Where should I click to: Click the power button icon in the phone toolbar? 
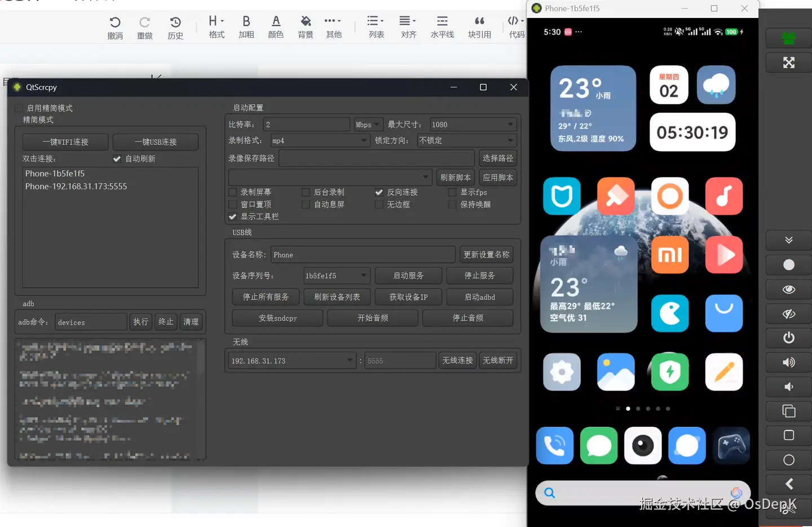[x=789, y=338]
